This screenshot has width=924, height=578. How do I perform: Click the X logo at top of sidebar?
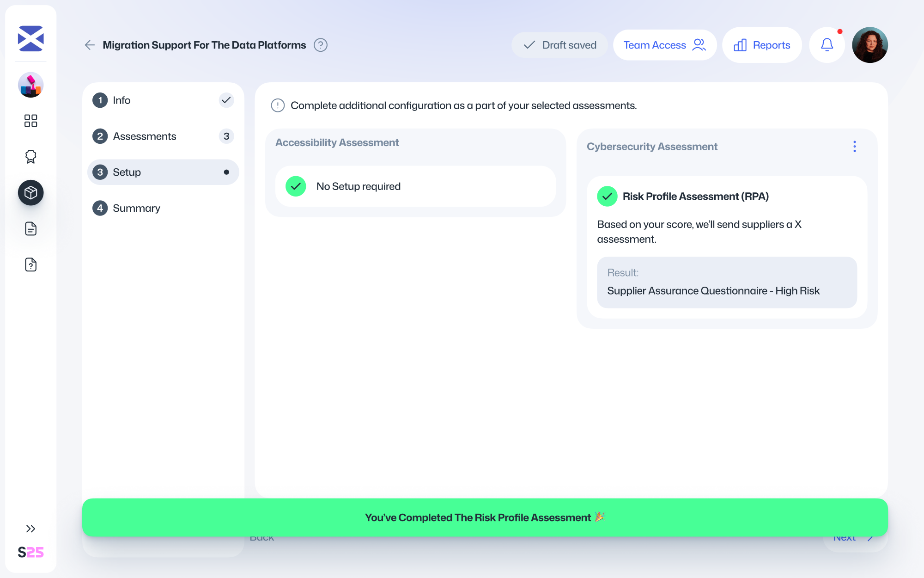point(30,38)
